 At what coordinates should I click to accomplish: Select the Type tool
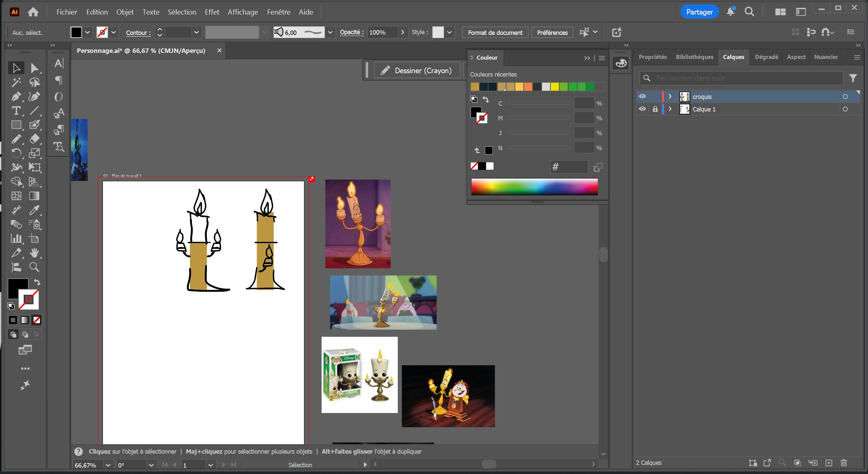point(16,111)
